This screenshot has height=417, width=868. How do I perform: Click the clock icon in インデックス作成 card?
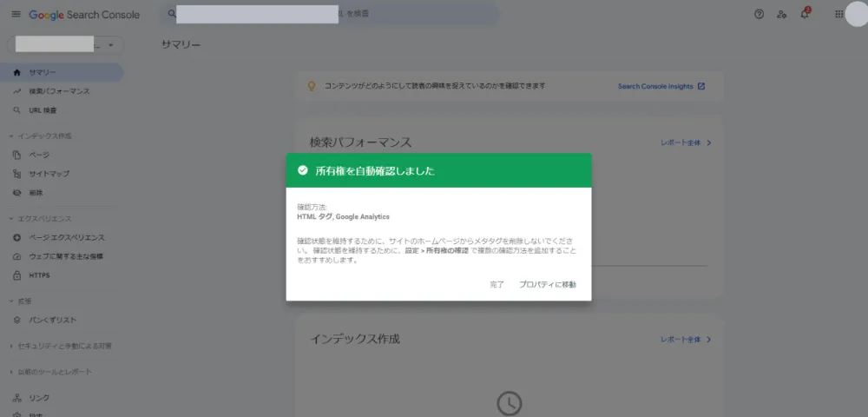pyautogui.click(x=510, y=404)
